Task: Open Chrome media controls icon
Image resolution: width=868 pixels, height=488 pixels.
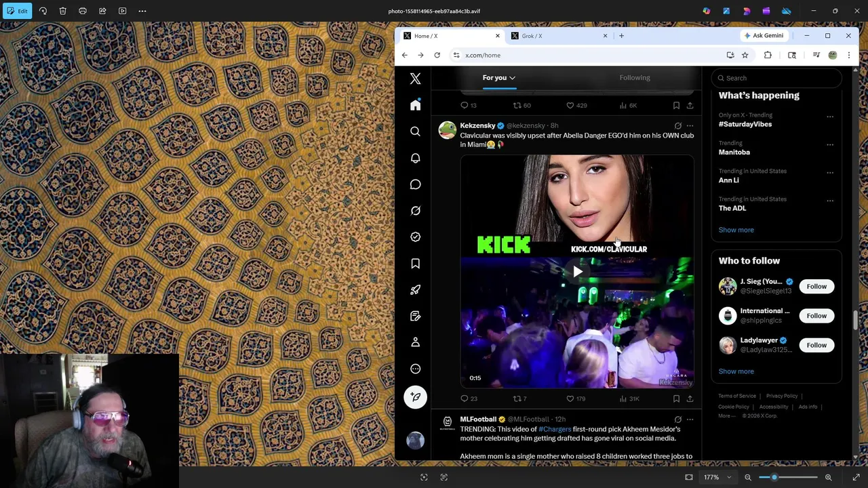Action: tap(816, 55)
